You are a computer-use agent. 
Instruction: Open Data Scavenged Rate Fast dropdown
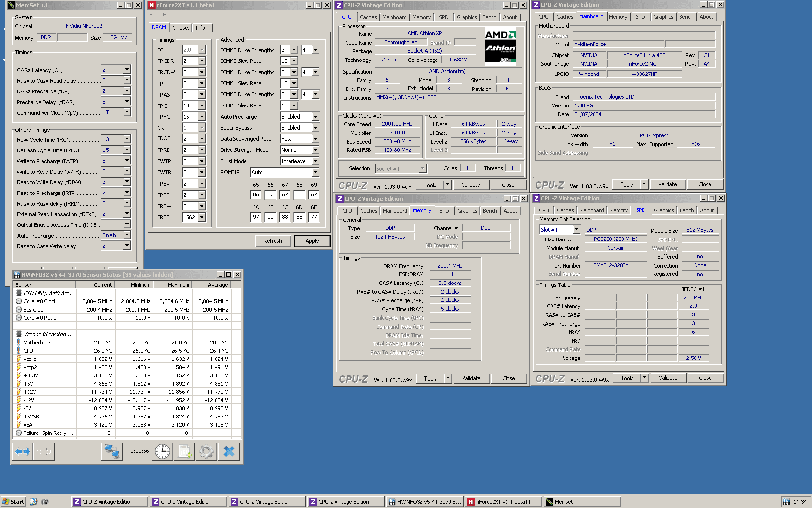pos(315,139)
